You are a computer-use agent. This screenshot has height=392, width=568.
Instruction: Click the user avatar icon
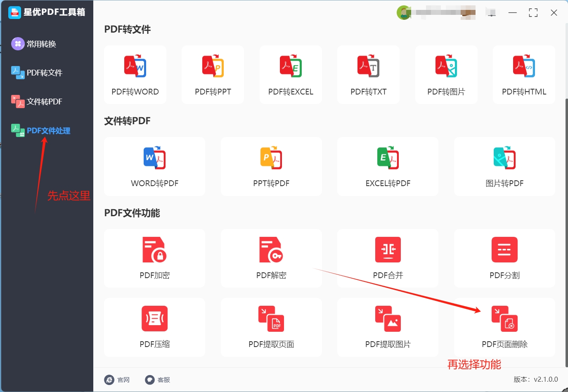(403, 13)
